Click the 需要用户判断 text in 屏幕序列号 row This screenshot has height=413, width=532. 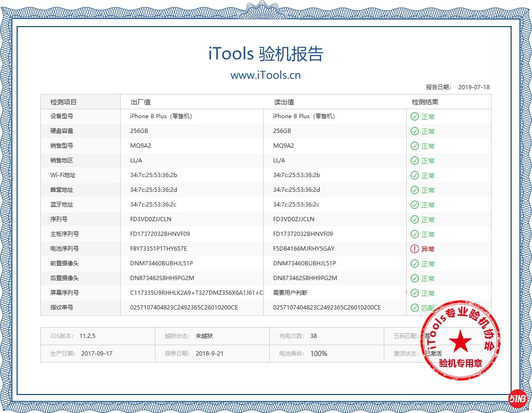click(290, 293)
